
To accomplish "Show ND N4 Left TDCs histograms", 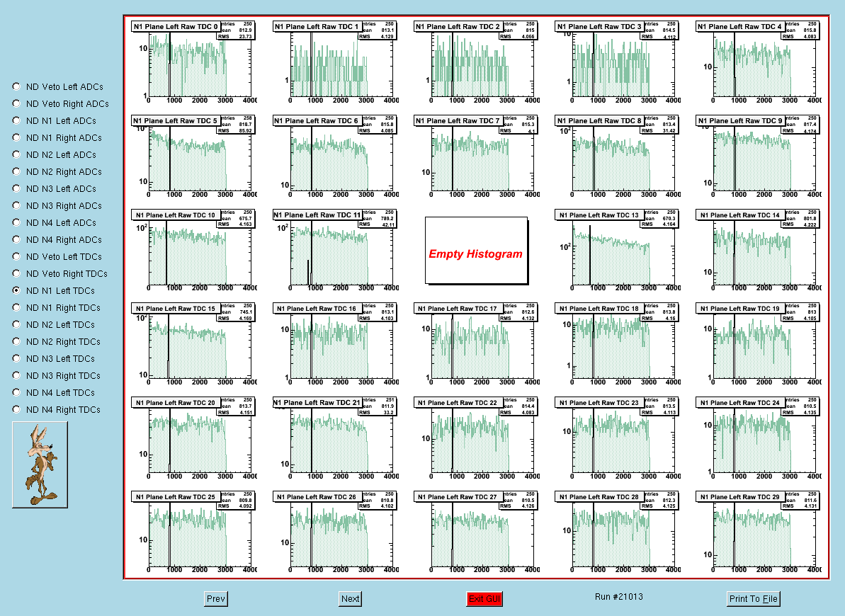I will pos(16,392).
